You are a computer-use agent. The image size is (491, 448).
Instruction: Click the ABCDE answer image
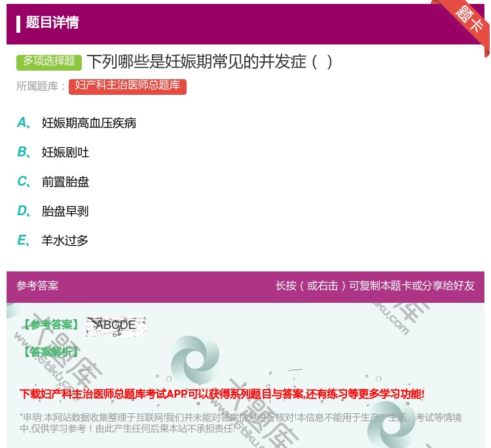click(116, 325)
